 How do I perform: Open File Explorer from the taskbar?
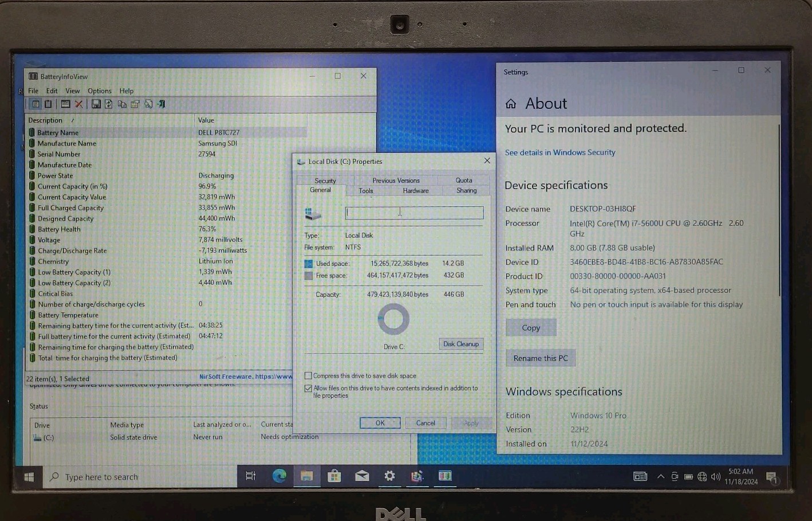[306, 476]
